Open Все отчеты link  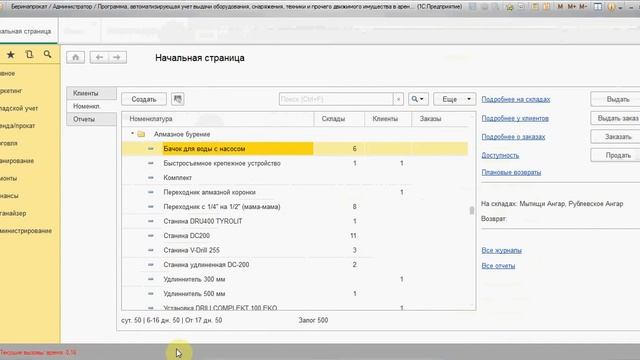click(498, 266)
